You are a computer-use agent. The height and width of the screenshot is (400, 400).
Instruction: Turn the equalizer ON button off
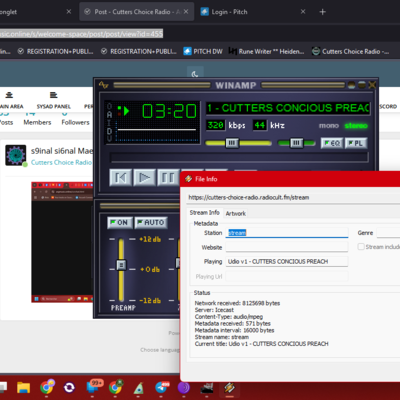120,223
